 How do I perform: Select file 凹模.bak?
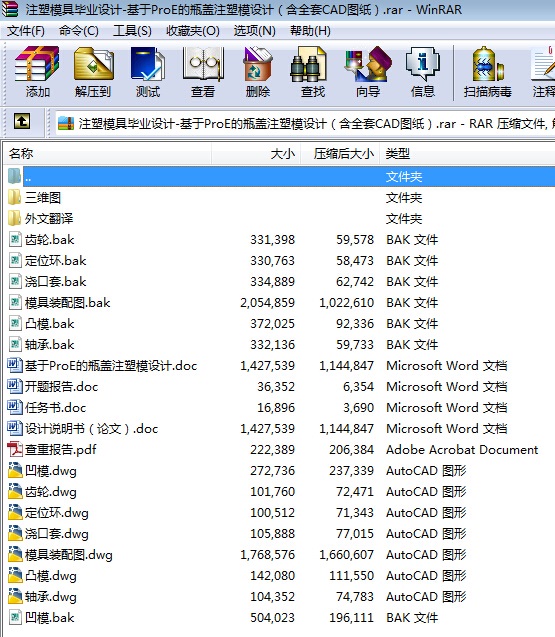tap(50, 618)
